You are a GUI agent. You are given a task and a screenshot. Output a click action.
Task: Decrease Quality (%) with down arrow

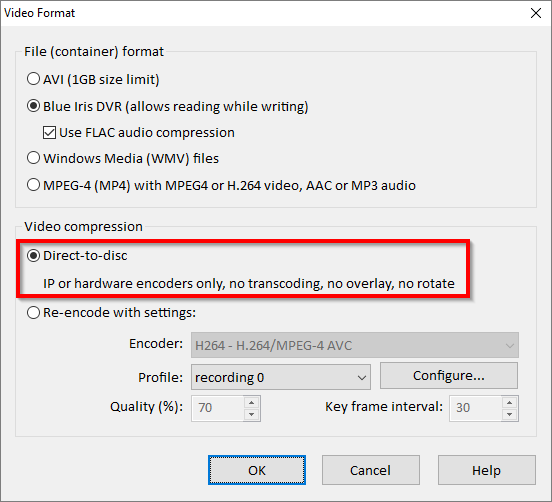(251, 414)
